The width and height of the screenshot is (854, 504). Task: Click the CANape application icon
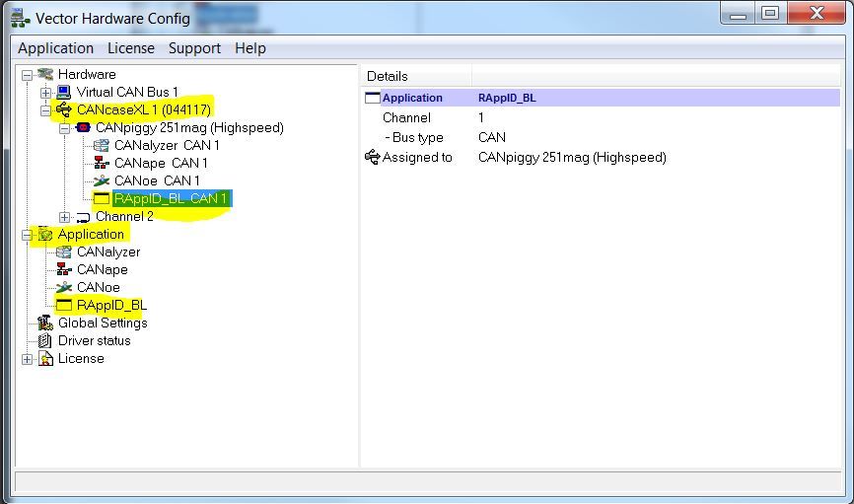tap(64, 269)
